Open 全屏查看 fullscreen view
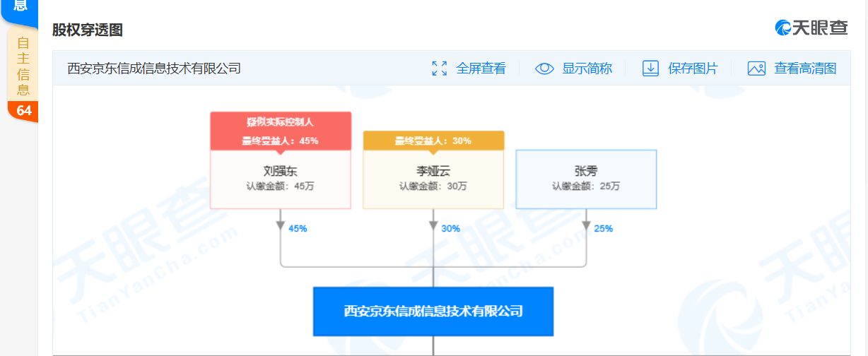Viewport: 868px width, 356px height. pos(481,69)
